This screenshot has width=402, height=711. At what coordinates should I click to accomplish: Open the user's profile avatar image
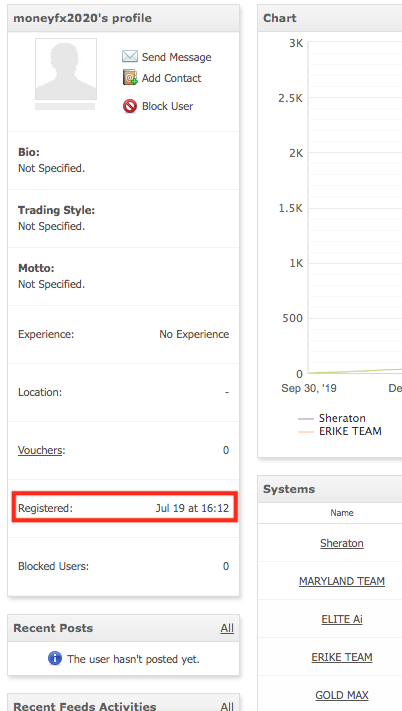coord(66,69)
